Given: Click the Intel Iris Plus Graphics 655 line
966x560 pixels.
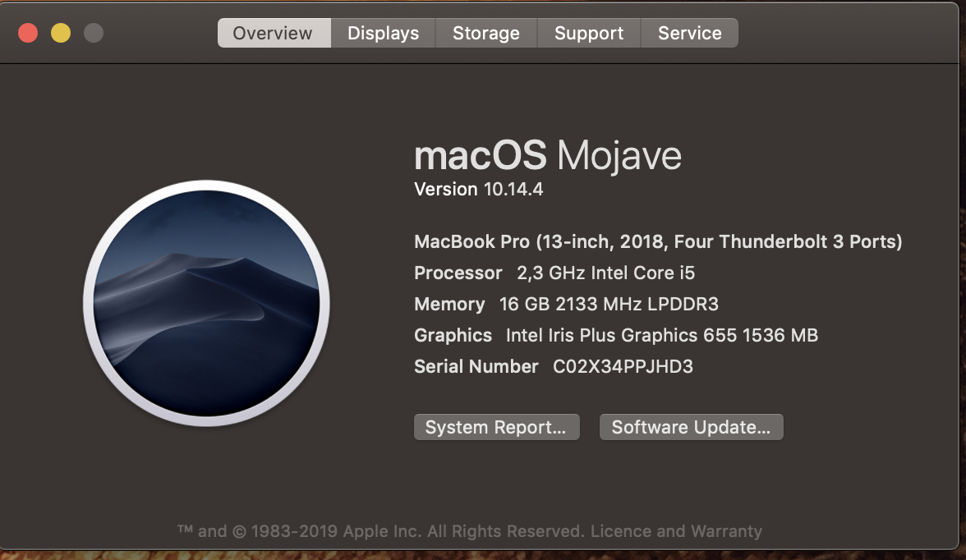Looking at the screenshot, I should point(616,335).
